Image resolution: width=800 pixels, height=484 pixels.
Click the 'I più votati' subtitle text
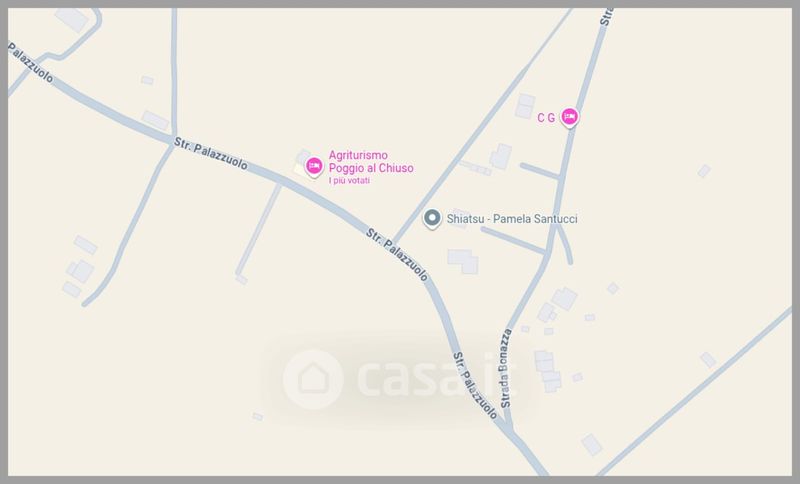(349, 181)
